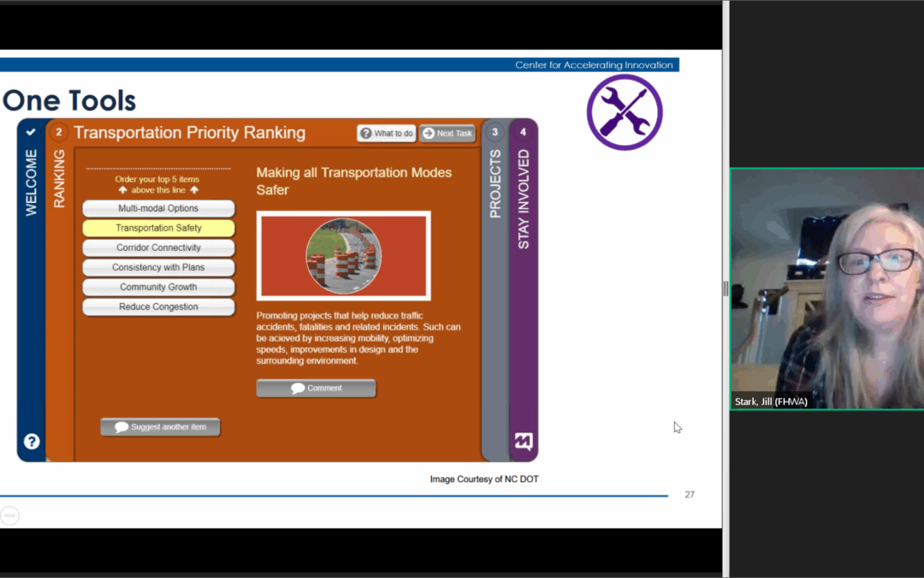
Task: Open the Stay Involved tab
Action: [524, 199]
